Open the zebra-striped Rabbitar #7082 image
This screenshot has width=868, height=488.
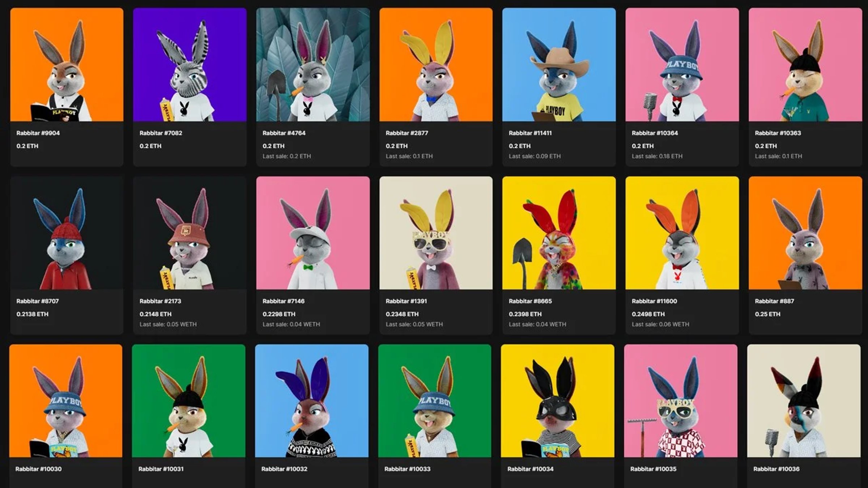point(190,65)
